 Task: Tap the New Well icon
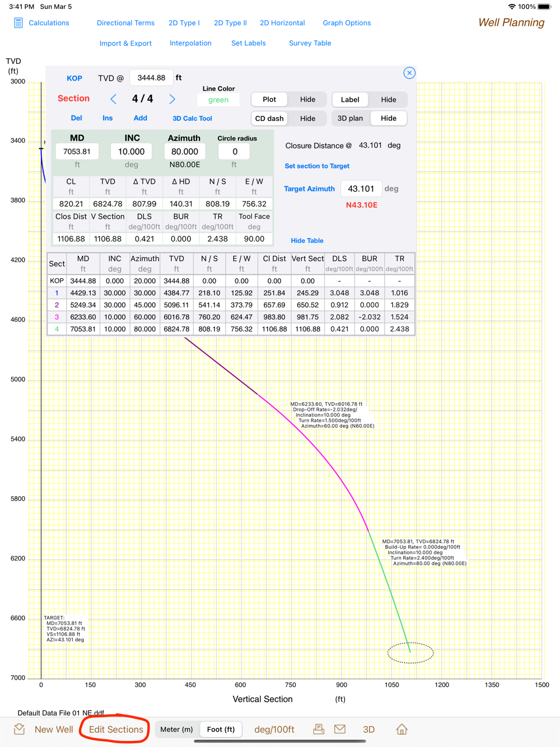point(20,729)
